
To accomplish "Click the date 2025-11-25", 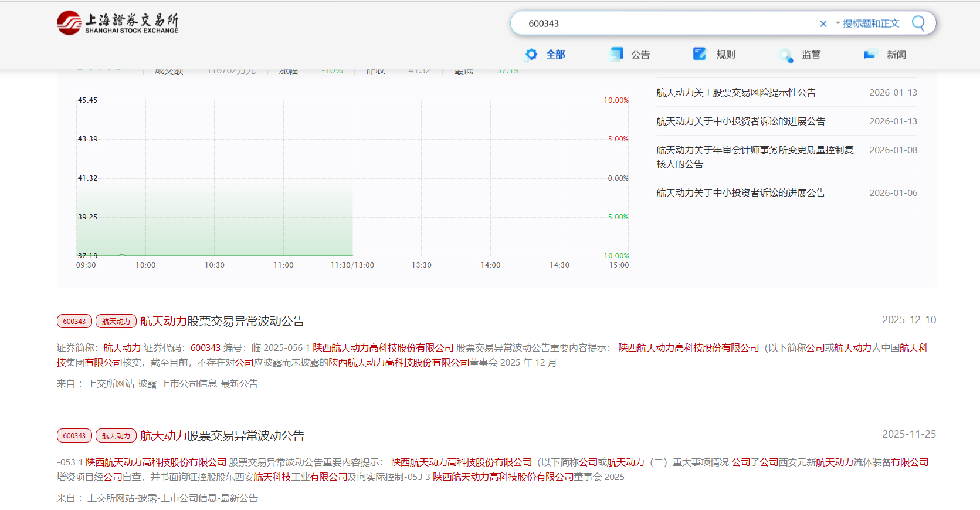I will (x=909, y=434).
